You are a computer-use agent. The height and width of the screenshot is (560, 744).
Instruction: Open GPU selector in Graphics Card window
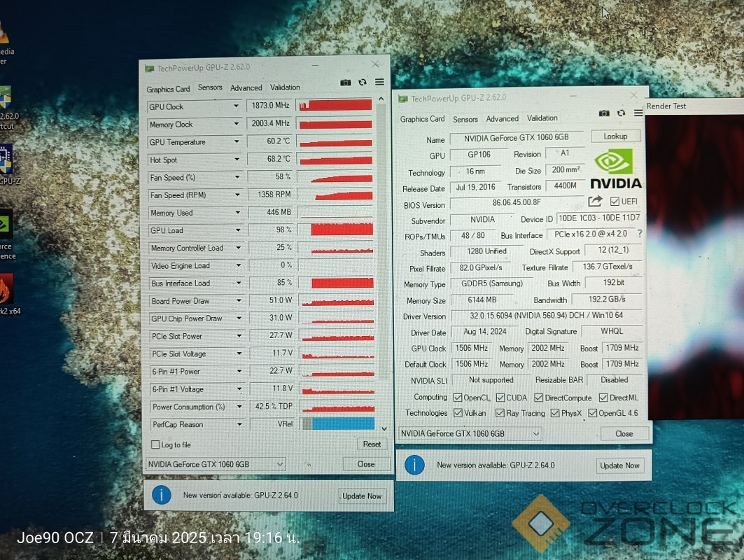470,433
